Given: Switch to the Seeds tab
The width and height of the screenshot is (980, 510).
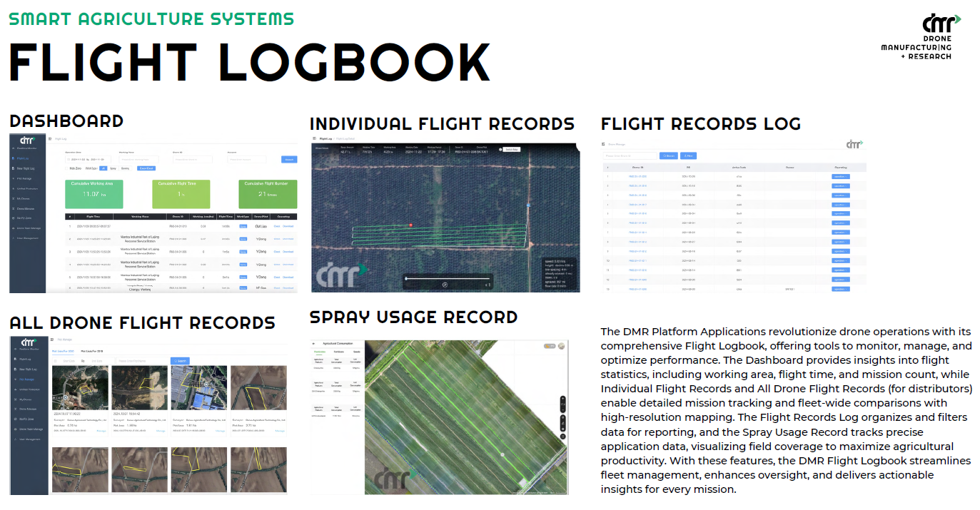Looking at the screenshot, I should click(x=357, y=352).
